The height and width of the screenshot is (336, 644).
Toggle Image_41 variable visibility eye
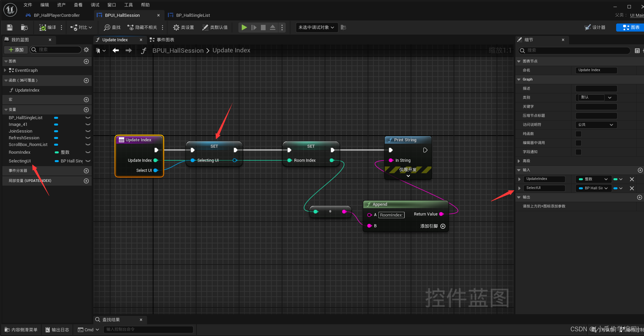(x=88, y=125)
